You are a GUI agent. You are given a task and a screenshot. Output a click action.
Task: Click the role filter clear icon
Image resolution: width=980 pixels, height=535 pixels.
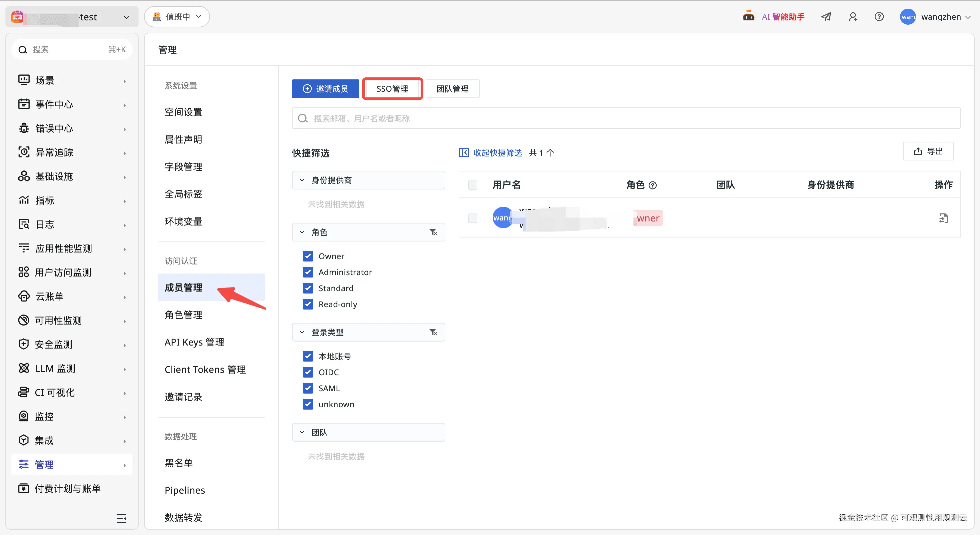coord(433,232)
